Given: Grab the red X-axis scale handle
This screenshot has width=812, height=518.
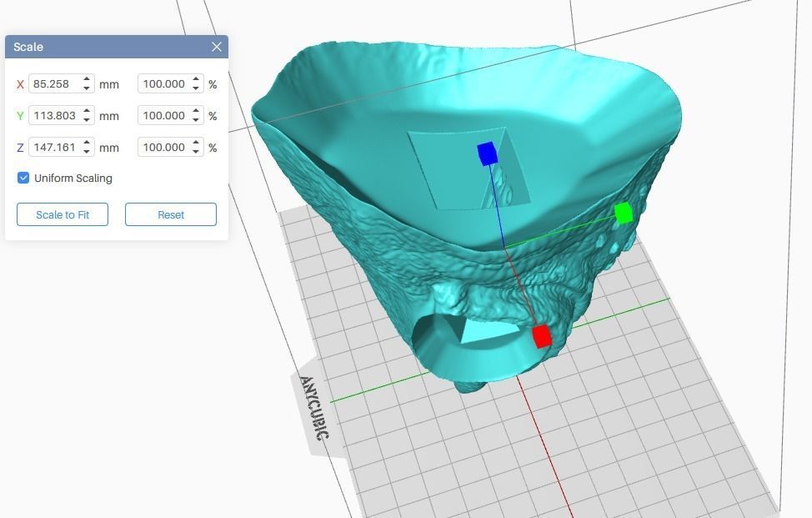Looking at the screenshot, I should coord(542,337).
